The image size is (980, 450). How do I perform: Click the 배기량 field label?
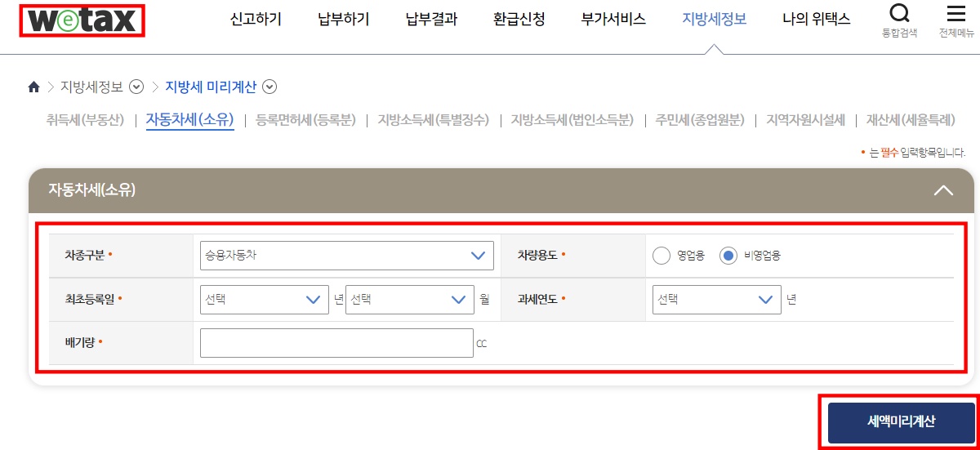point(80,343)
